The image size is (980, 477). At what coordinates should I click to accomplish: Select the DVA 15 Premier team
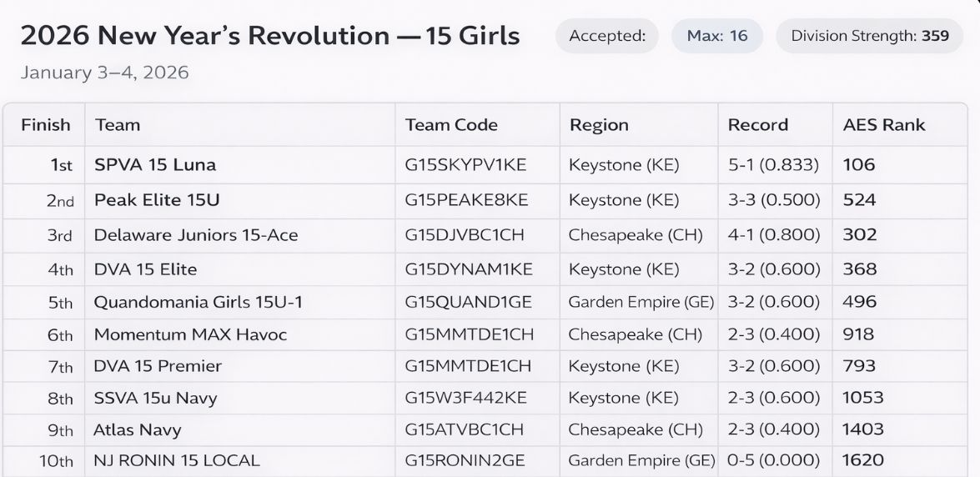coord(158,366)
